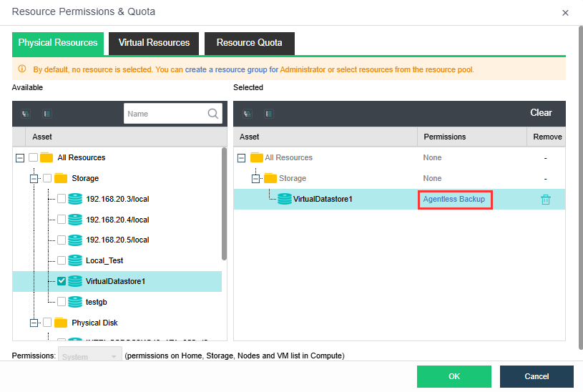Click collapse-all list icon in Available panel
Image resolution: width=583 pixels, height=392 pixels.
[x=47, y=113]
